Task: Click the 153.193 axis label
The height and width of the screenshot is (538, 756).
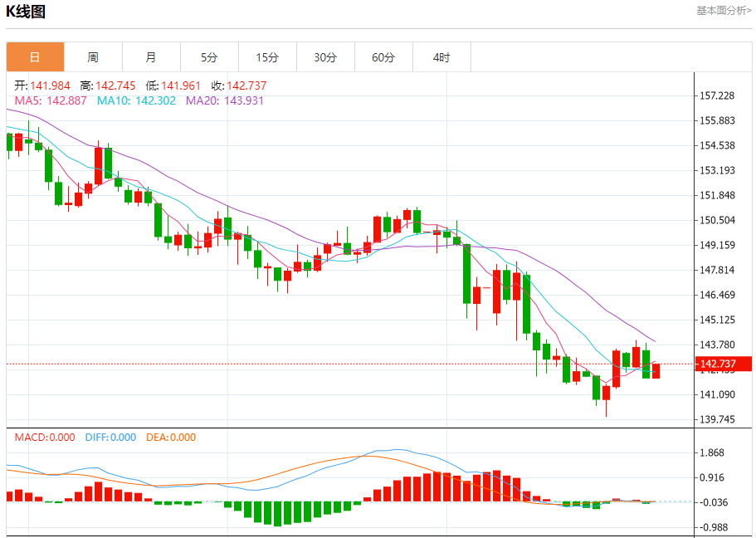Action: 718,170
